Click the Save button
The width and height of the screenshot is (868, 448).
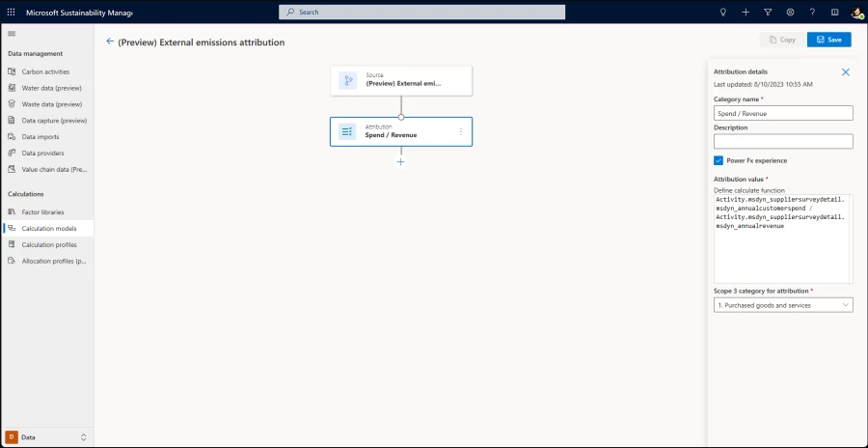click(x=828, y=40)
